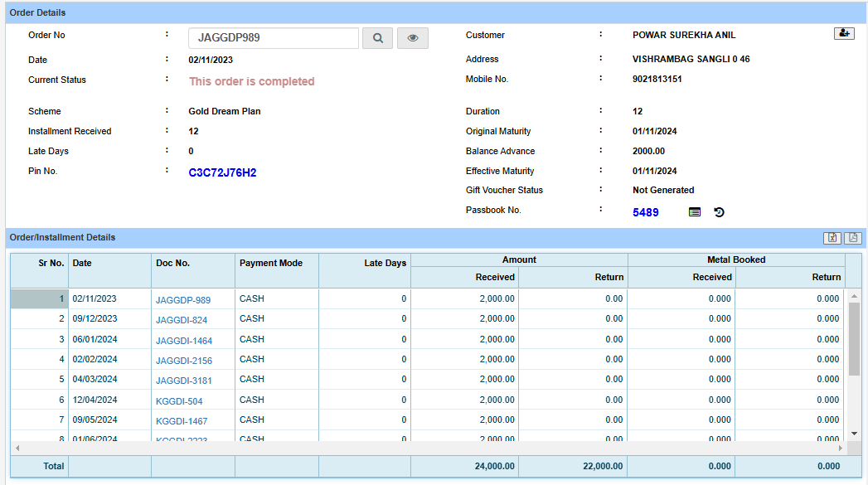The width and height of the screenshot is (868, 485).
Task: Click customer name POWAR SUREKHA ANIL
Action: pos(684,35)
